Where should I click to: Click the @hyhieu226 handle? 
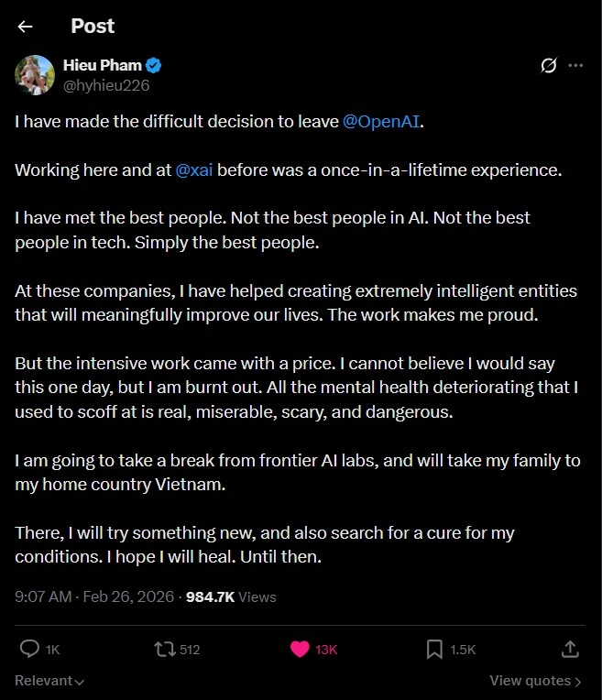coord(105,85)
